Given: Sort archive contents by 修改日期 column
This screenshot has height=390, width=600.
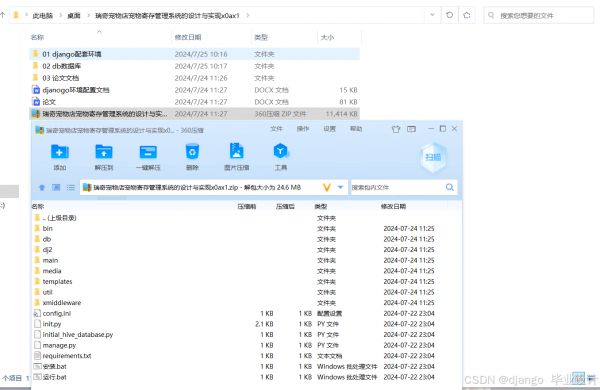Looking at the screenshot, I should point(393,206).
